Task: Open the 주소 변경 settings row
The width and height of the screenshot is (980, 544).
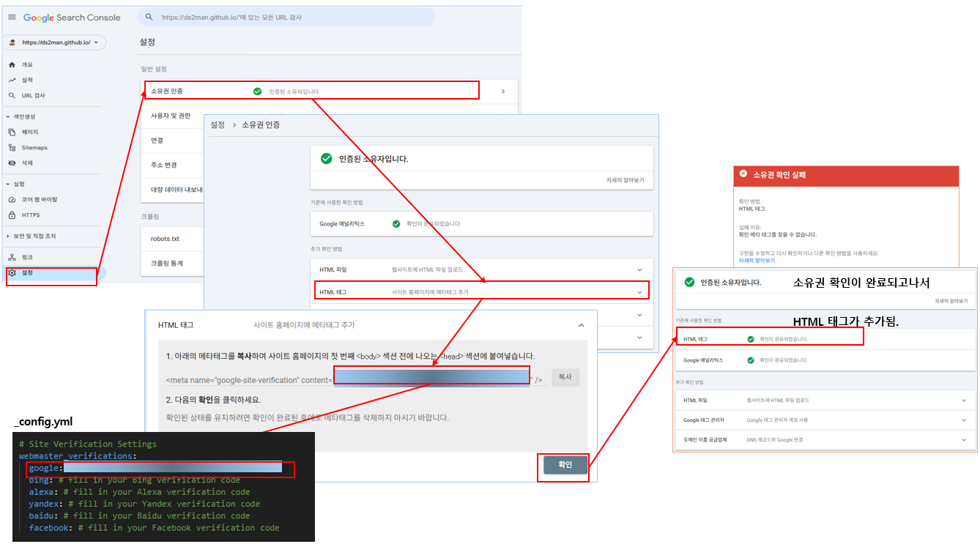Action: pos(172,165)
